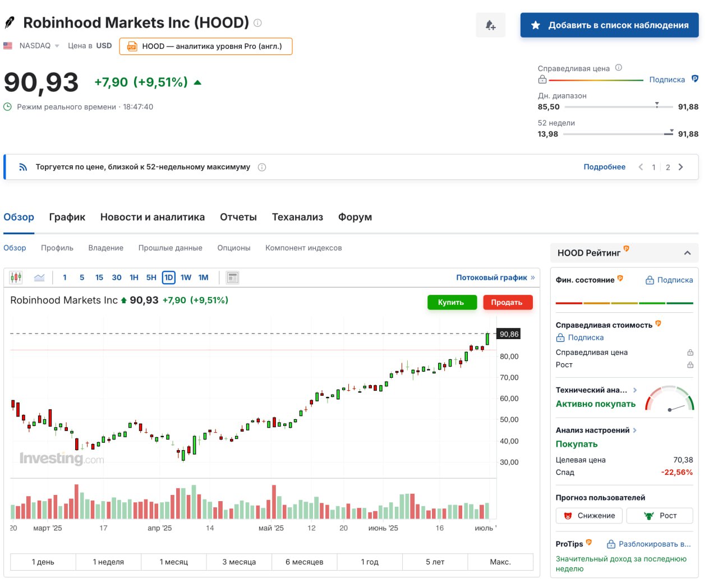718x588 pixels.
Task: Click lock icon in Справедливая цена row
Action: pyautogui.click(x=690, y=353)
